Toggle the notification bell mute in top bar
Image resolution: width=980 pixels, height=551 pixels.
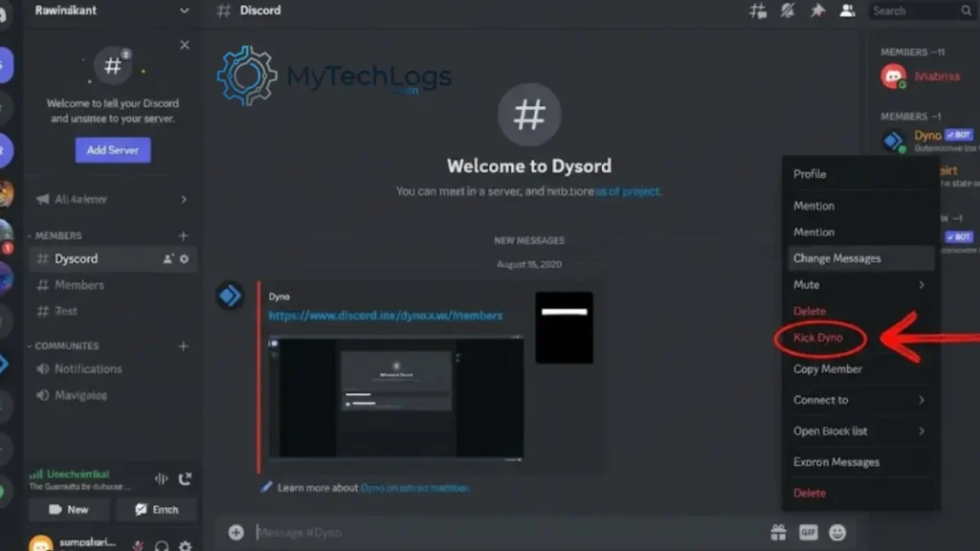coord(788,11)
